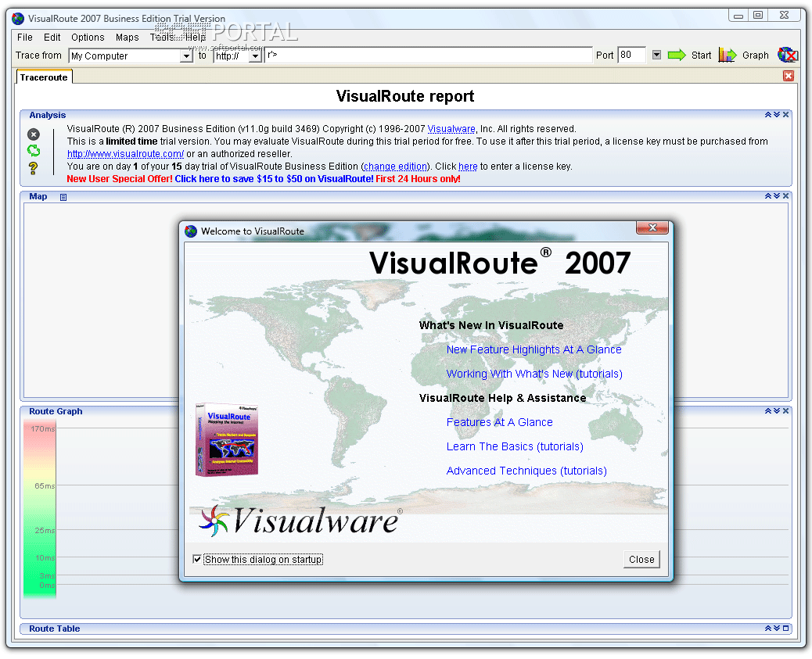This screenshot has height=659, width=812.
Task: Click the VisualRoute product box image
Action: pyautogui.click(x=227, y=440)
